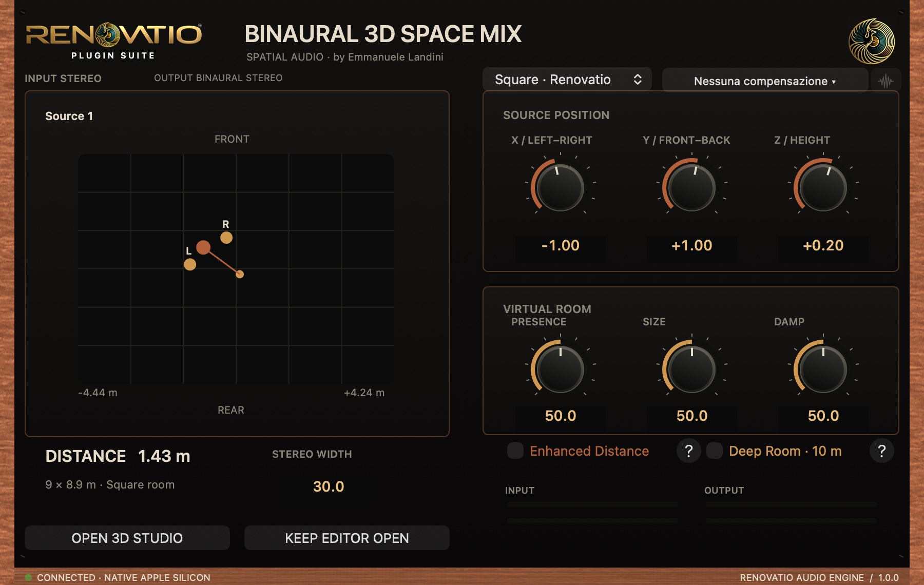
Task: Open help for Deep Room option
Action: tap(882, 451)
